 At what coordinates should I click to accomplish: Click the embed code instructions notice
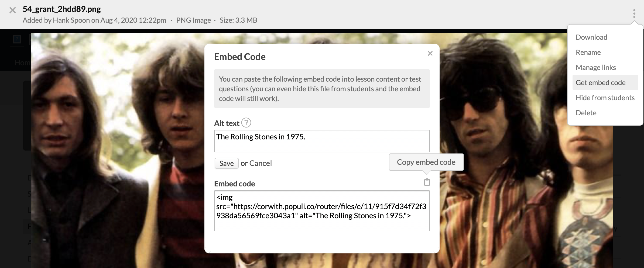point(322,89)
